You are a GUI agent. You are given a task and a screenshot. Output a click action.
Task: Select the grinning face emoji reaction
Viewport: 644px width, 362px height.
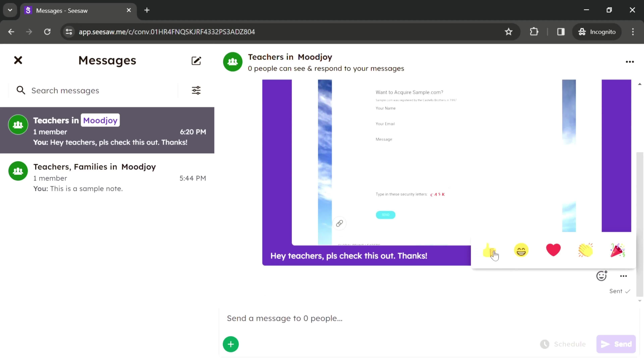pyautogui.click(x=521, y=251)
